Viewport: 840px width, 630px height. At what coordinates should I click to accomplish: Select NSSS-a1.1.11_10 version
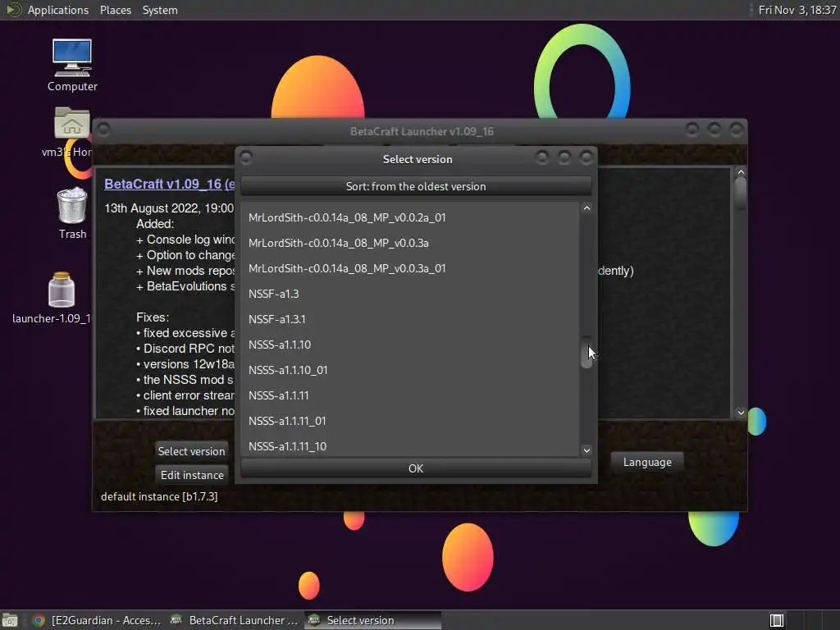410,445
